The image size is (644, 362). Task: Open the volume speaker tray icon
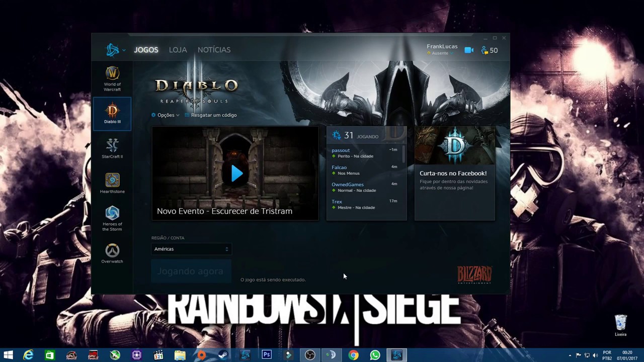595,355
